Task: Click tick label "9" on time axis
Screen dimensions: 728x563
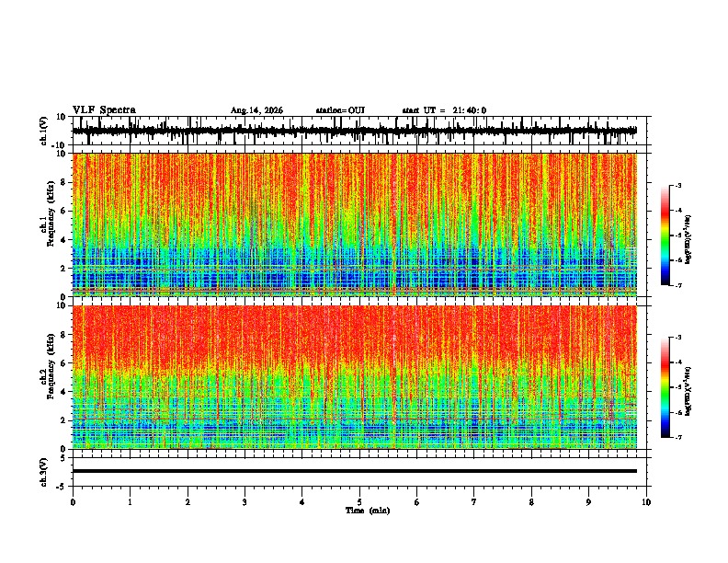Action: 588,502
